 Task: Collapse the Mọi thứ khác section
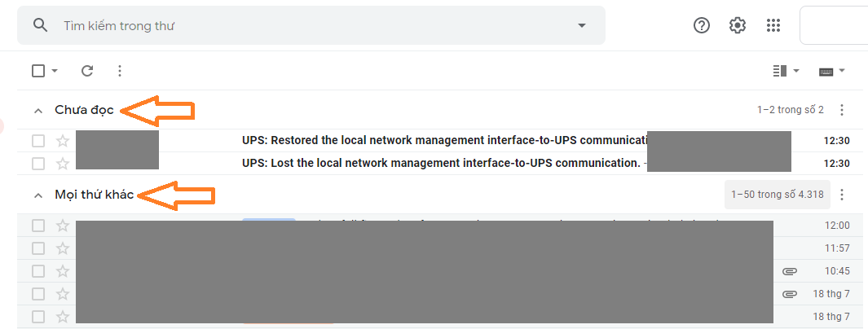tap(37, 195)
